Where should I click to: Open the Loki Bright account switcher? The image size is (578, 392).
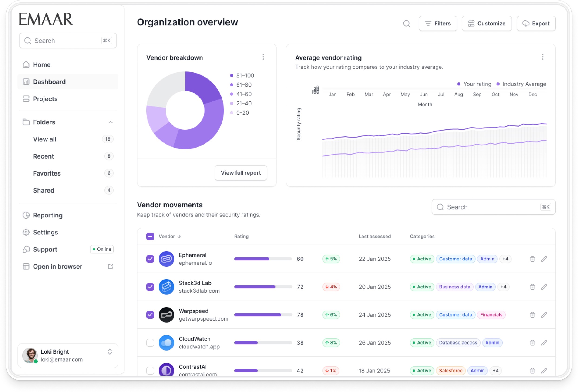pyautogui.click(x=110, y=352)
